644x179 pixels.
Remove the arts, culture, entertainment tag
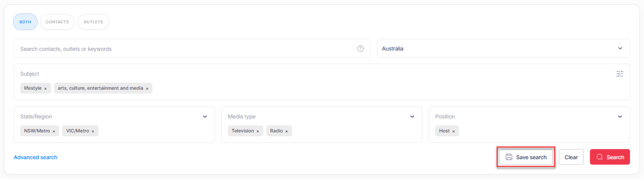point(147,89)
